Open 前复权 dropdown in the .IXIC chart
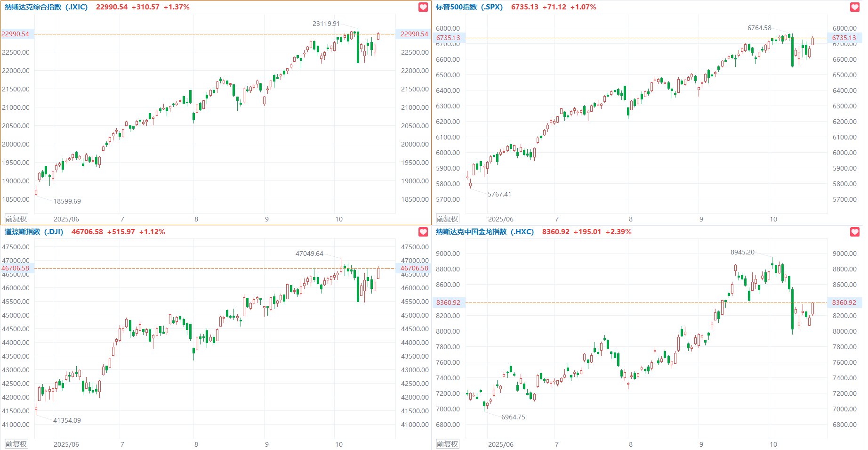868x450 pixels. click(x=16, y=219)
